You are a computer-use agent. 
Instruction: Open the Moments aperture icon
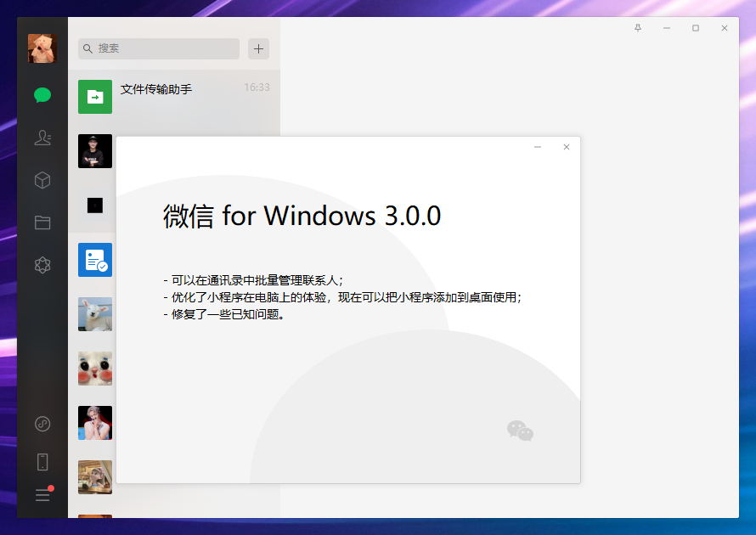click(x=42, y=265)
